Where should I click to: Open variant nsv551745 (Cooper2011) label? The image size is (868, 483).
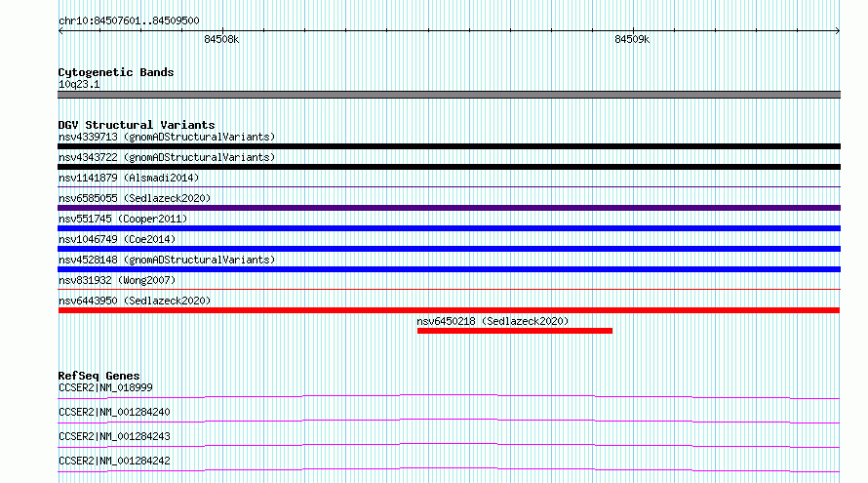(x=123, y=219)
